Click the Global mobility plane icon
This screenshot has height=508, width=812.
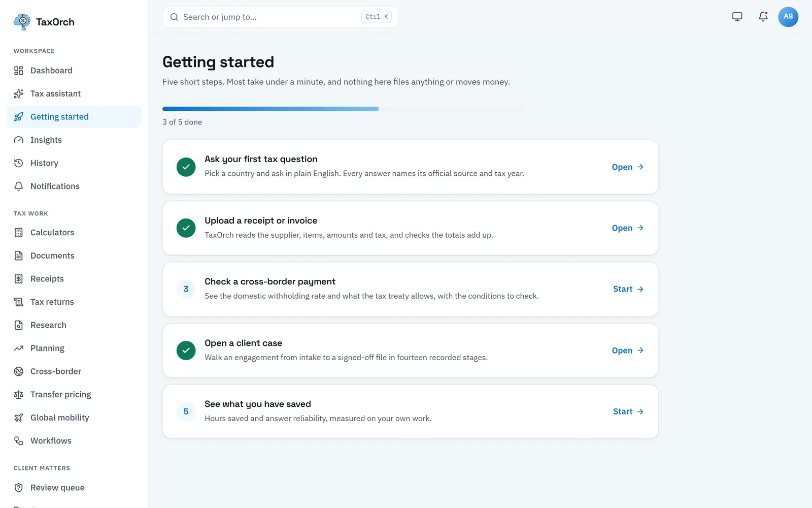pos(19,418)
